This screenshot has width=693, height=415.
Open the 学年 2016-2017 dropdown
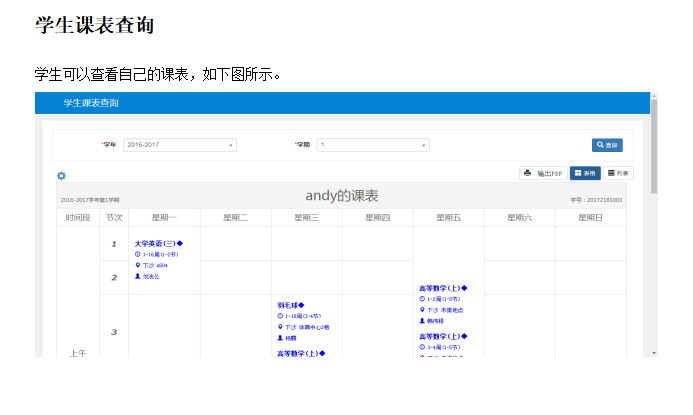(180, 145)
